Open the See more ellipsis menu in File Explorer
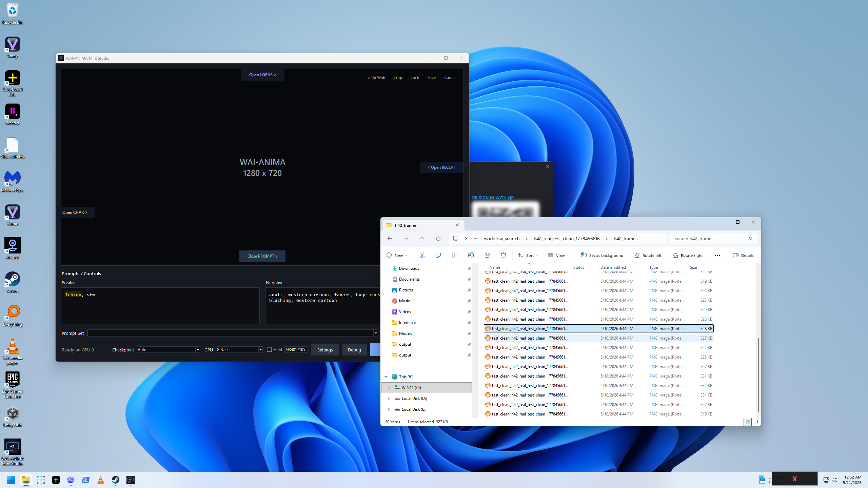Viewport: 868px width, 488px height. coord(717,255)
